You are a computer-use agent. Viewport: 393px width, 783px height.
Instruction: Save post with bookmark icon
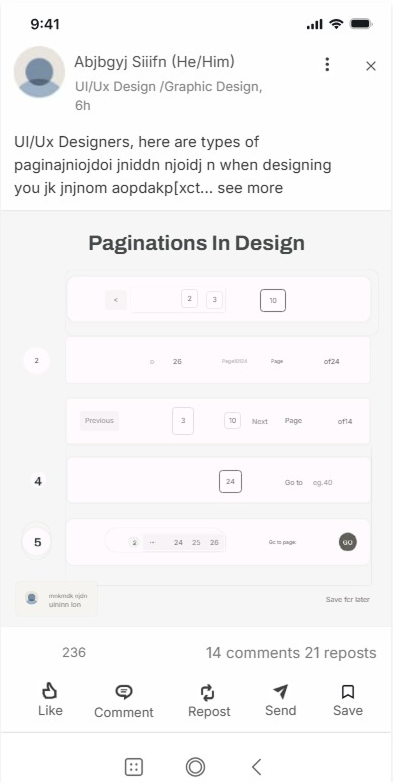pos(348,692)
